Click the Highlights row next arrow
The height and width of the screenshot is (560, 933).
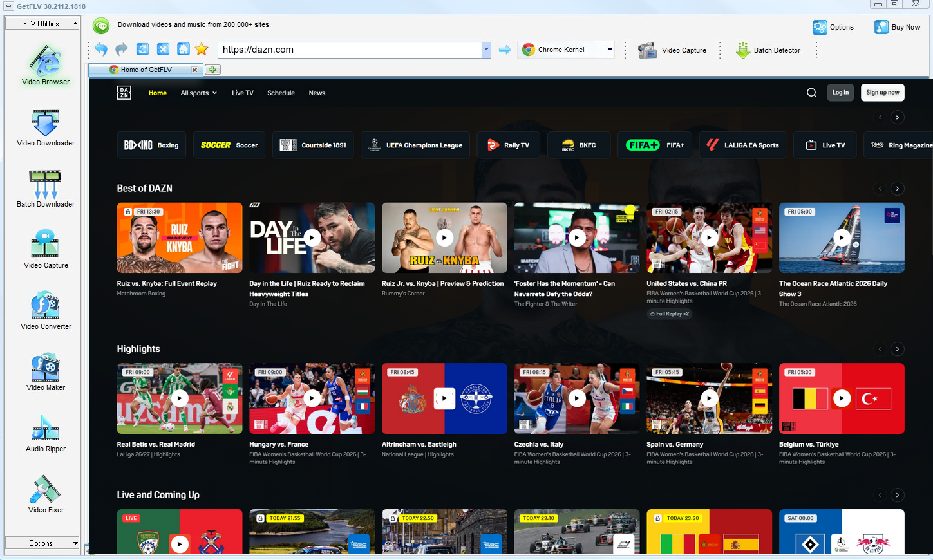(897, 349)
